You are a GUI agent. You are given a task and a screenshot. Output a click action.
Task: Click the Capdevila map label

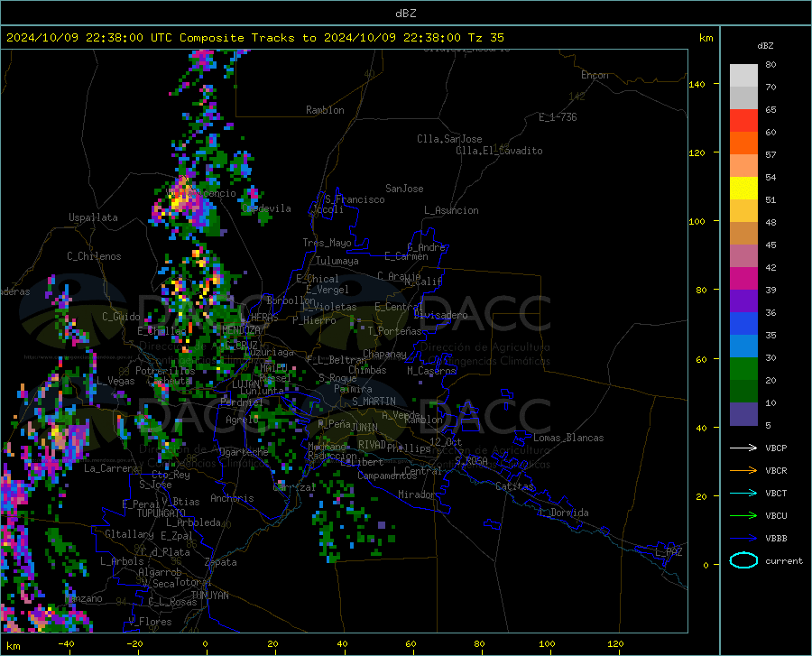coord(266,208)
